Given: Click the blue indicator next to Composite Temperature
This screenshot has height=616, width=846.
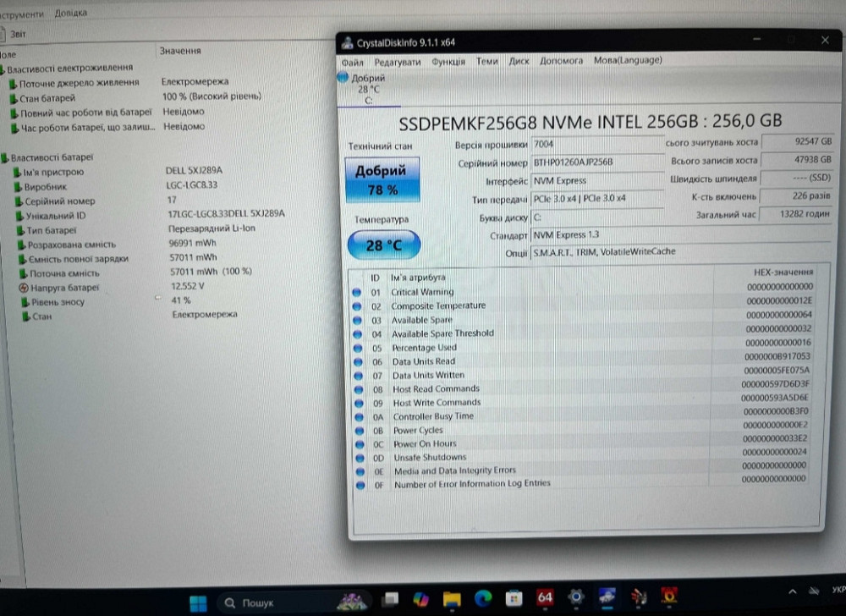Looking at the screenshot, I should coord(359,306).
